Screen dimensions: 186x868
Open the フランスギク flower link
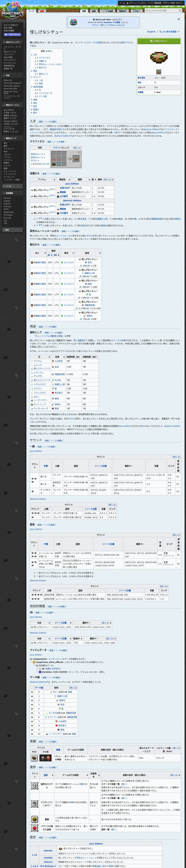click(x=40, y=393)
